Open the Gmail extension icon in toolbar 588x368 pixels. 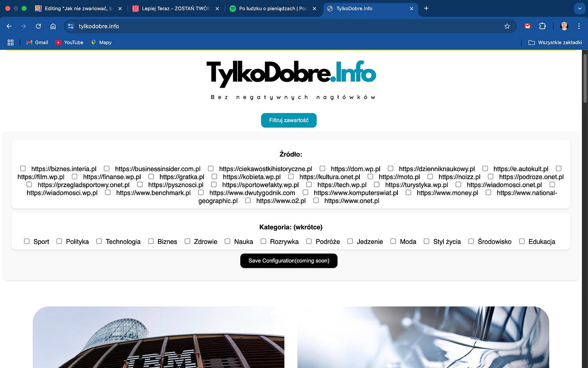click(x=527, y=26)
